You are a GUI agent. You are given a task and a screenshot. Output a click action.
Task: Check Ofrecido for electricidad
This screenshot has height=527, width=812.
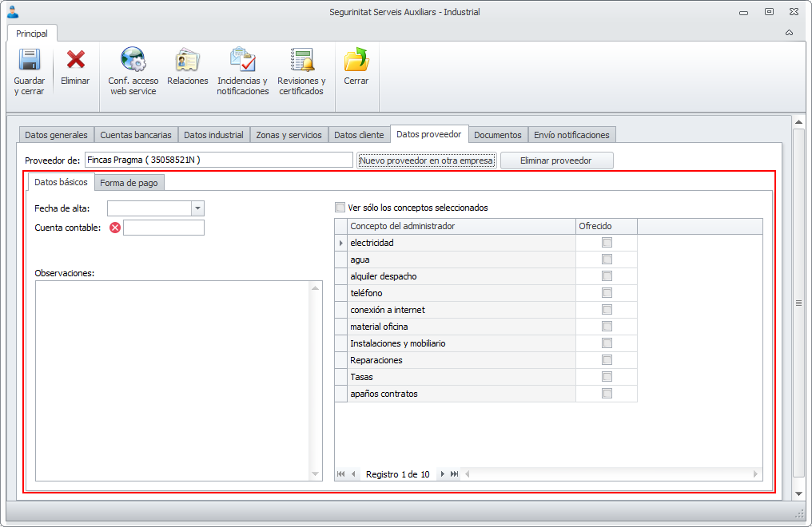click(x=607, y=243)
